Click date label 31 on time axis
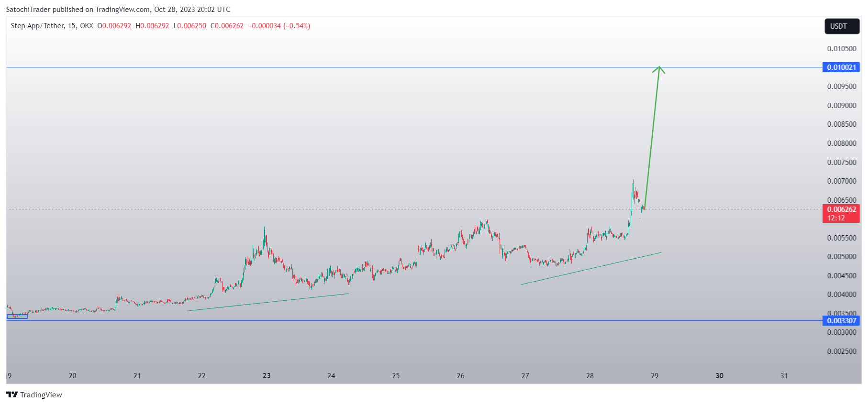 click(784, 376)
